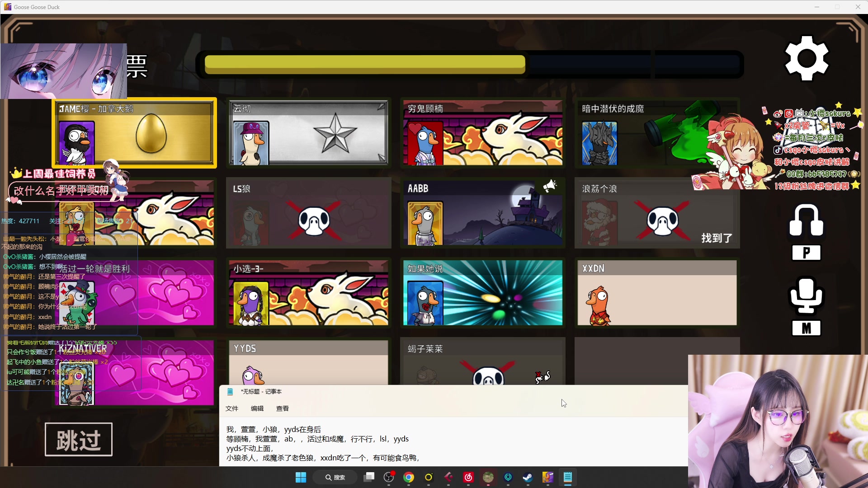This screenshot has width=868, height=488.
Task: Click the Notepad line starting 小狼杀人
Action: point(323,458)
